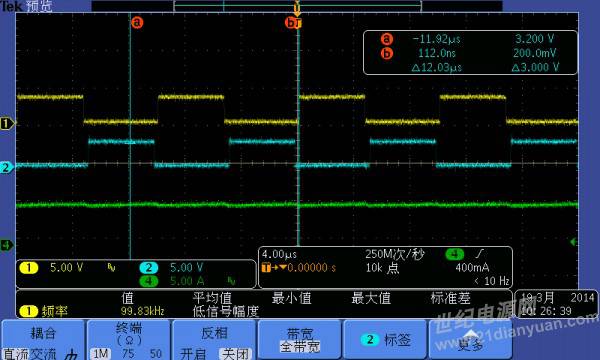Screen dimensions: 600x360
Task: Click the 最大值 column header
Action: click(x=371, y=298)
